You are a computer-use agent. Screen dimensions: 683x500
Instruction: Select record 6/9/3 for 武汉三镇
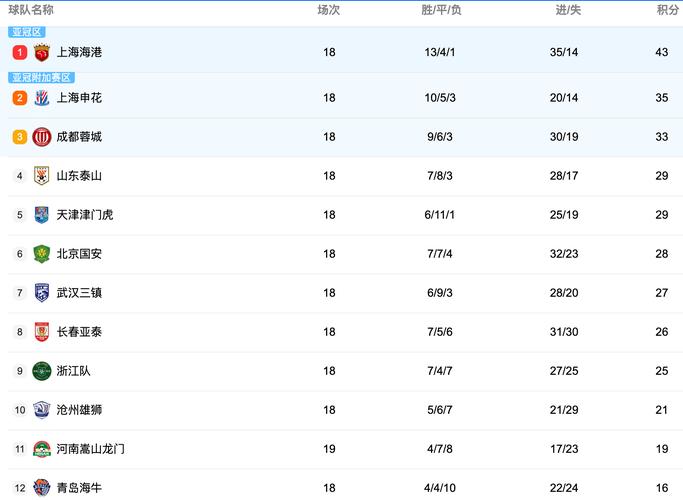pyautogui.click(x=440, y=293)
